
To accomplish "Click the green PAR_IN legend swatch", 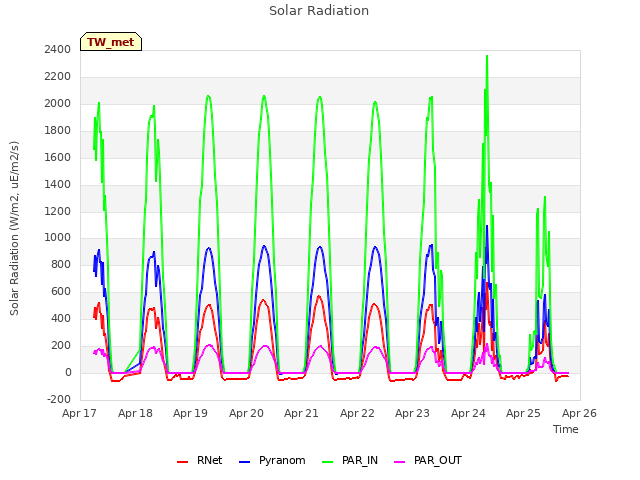I will (x=328, y=462).
